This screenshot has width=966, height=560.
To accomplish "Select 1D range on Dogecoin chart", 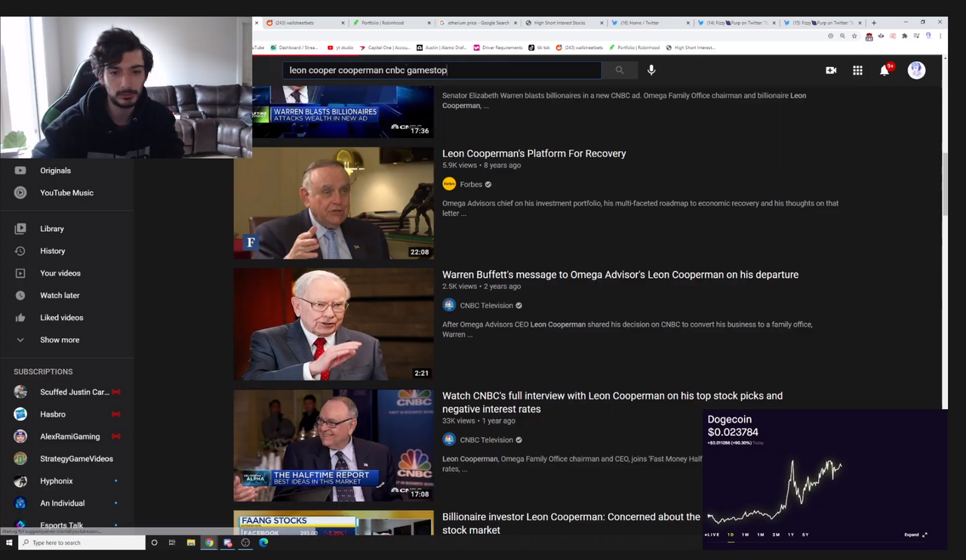I will (731, 534).
